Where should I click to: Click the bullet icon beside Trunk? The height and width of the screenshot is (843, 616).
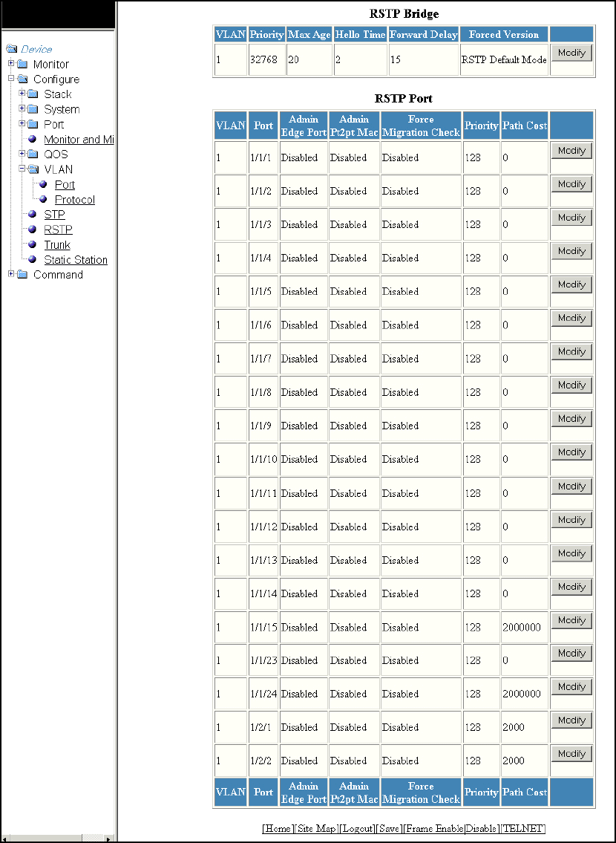(x=32, y=244)
